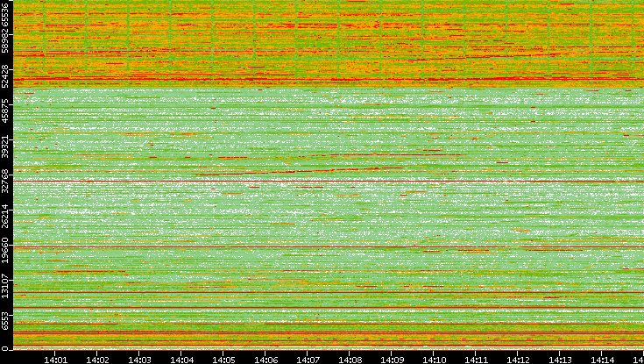Select the 14:14 time axis label
Image resolution: width=644 pixels, height=364 pixels.
[602, 360]
